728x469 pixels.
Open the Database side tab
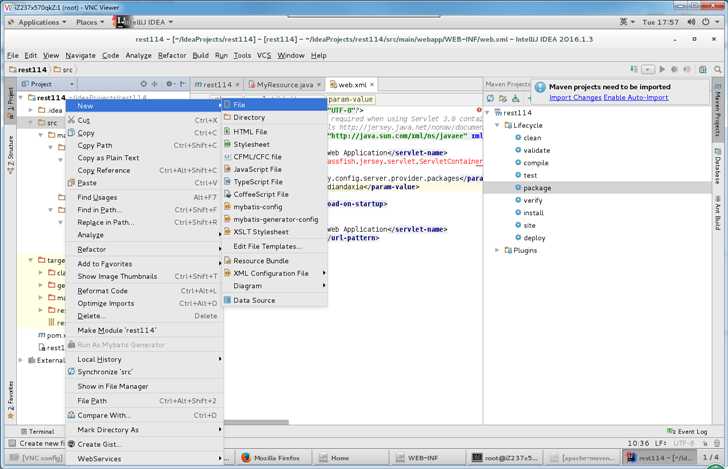718,167
